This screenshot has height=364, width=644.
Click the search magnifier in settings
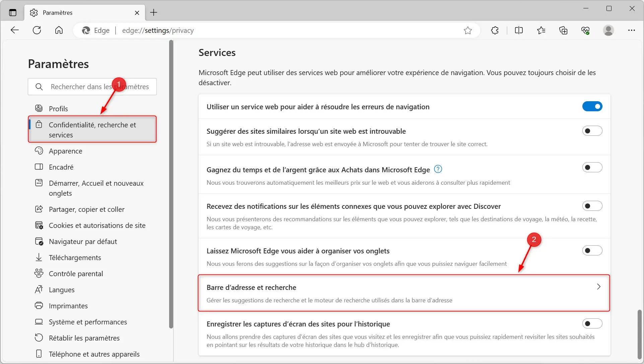tap(39, 87)
